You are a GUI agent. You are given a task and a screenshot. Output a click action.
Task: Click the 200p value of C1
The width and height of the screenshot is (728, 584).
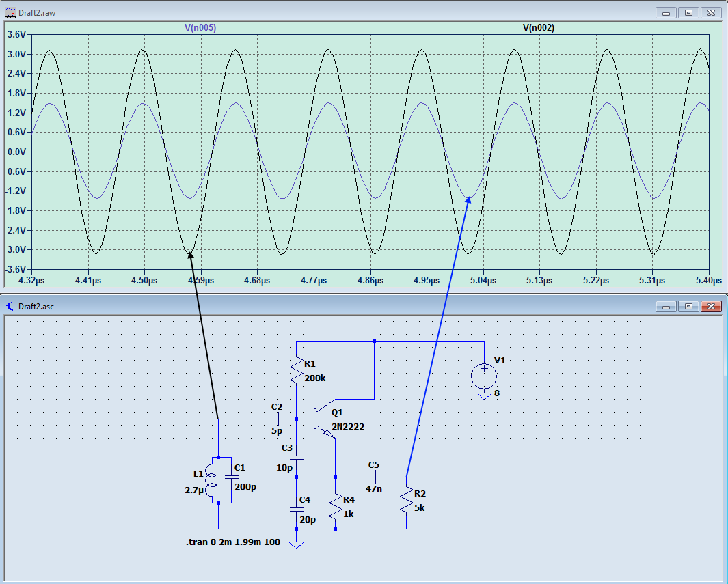(245, 487)
